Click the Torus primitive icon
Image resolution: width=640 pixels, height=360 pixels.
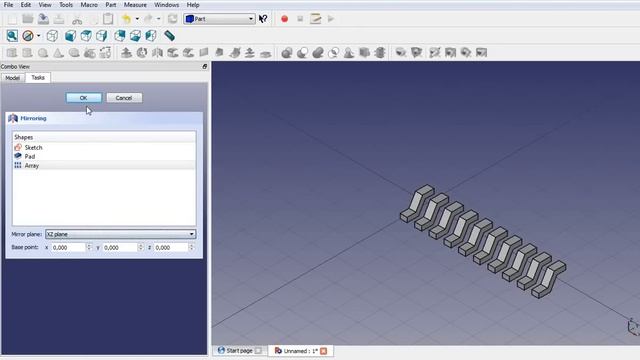pyautogui.click(x=74, y=53)
